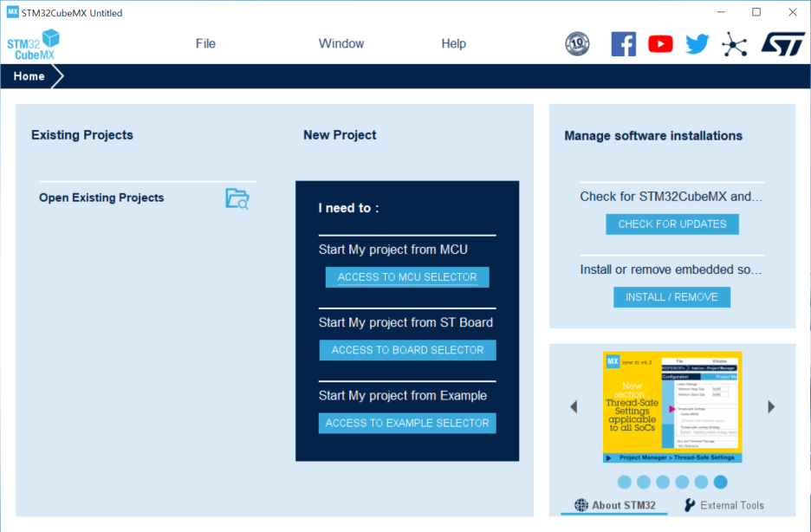This screenshot has height=532, width=811.
Task: Click the 'Start My project from MCU' text
Action: click(393, 250)
